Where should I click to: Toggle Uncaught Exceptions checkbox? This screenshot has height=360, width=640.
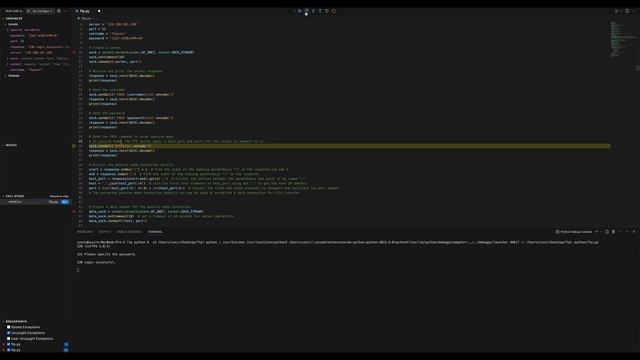click(9, 333)
